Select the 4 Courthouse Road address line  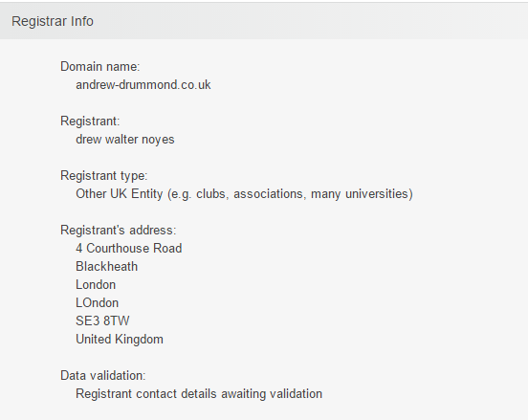128,249
